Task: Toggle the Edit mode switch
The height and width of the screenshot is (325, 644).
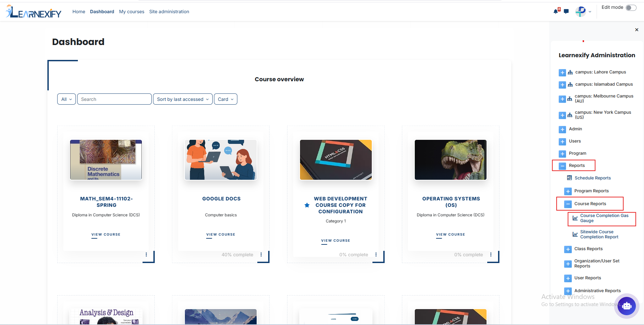Action: 631,8
